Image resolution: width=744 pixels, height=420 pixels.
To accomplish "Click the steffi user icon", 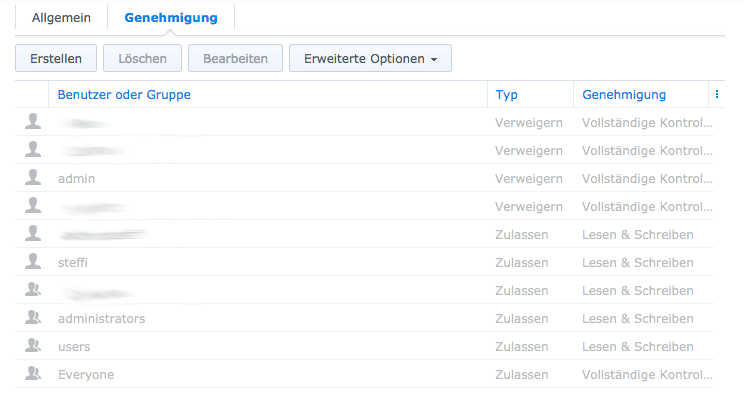I will pos(33,262).
